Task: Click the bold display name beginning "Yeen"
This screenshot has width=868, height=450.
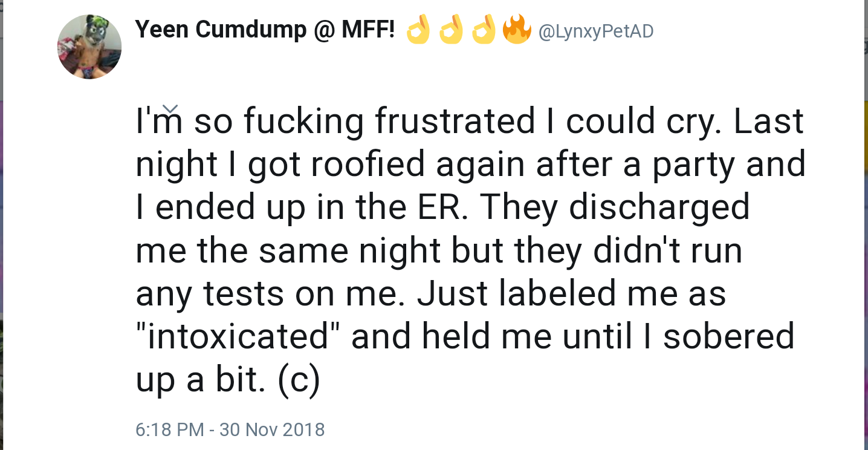Action: [265, 30]
